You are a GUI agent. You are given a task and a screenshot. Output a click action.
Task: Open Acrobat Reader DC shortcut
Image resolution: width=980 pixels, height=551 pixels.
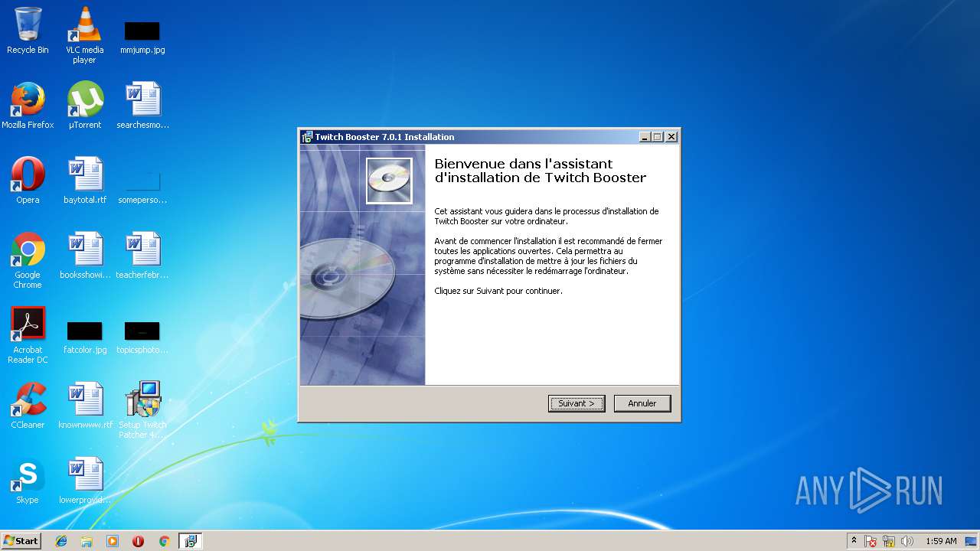[28, 335]
